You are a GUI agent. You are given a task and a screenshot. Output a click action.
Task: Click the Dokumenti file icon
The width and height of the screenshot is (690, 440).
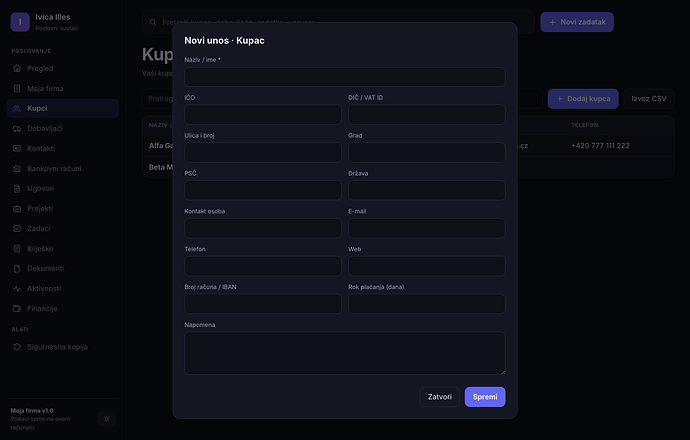tap(17, 268)
